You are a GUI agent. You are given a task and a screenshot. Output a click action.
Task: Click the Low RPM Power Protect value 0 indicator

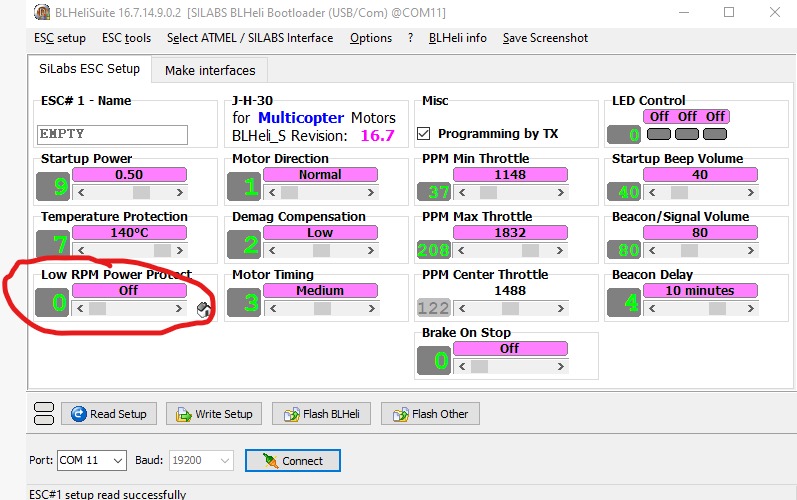tap(53, 302)
